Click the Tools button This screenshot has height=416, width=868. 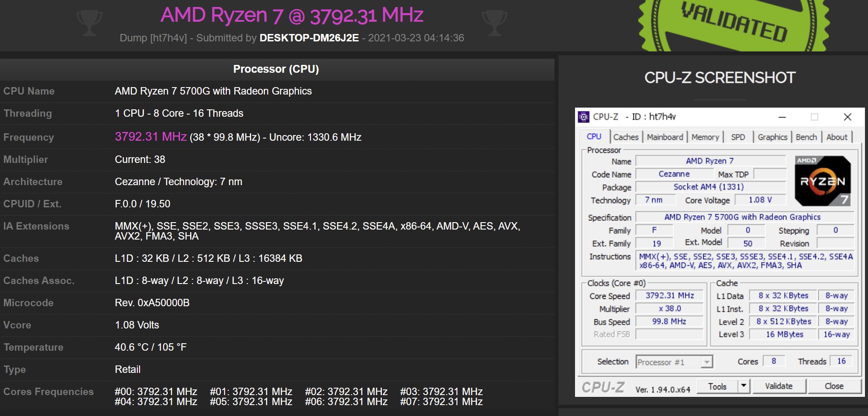pos(718,386)
